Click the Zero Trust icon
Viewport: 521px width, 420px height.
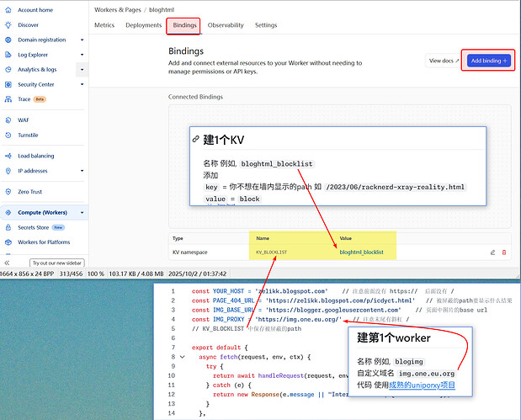click(x=8, y=192)
